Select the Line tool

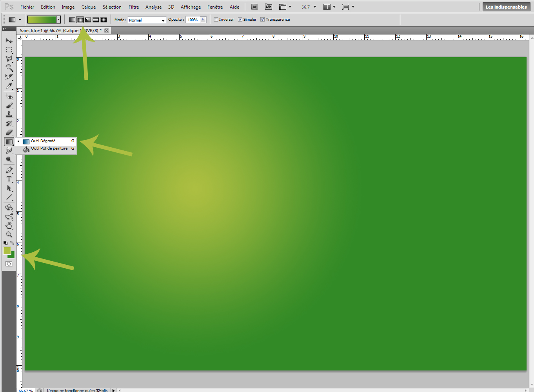tap(9, 197)
